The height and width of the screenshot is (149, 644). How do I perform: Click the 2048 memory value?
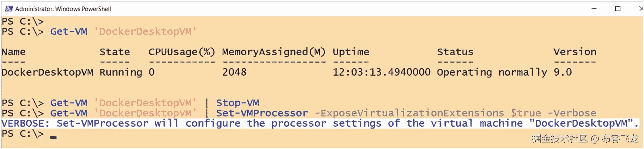pyautogui.click(x=234, y=72)
